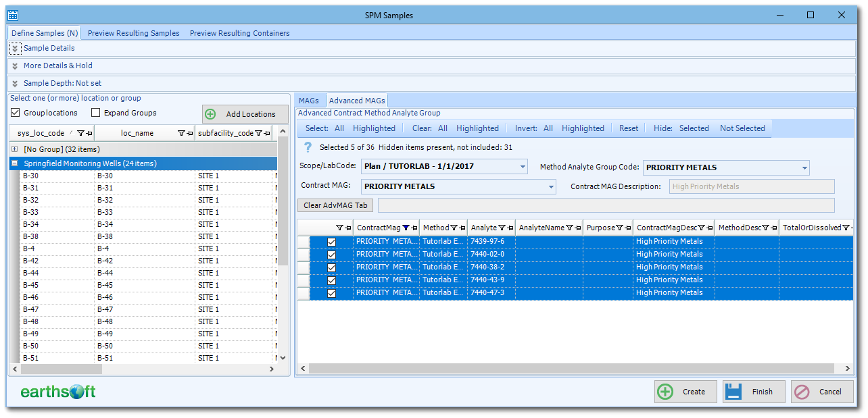Viewport: 868px width, 418px height.
Task: Uncheck the Group locations checkbox
Action: coord(15,112)
